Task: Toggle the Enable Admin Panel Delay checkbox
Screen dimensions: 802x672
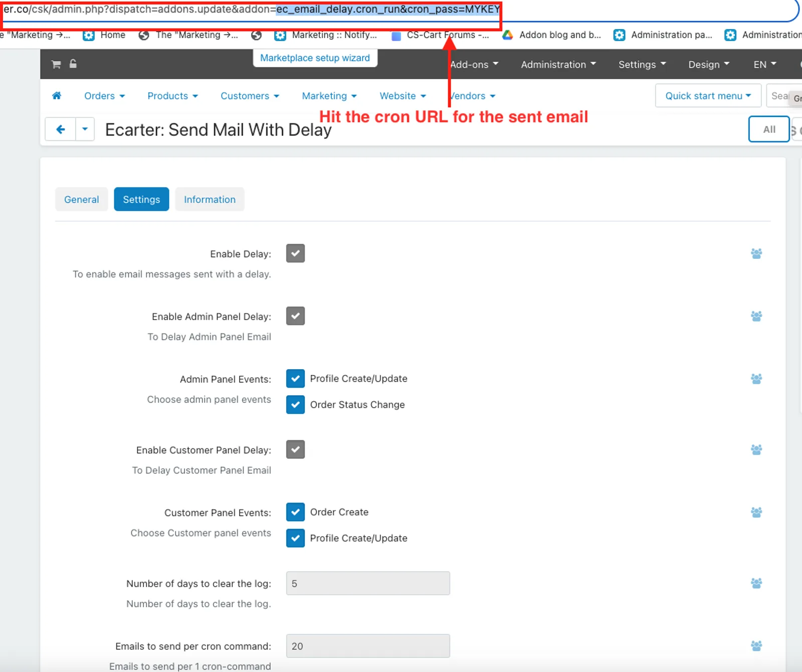Action: (295, 316)
